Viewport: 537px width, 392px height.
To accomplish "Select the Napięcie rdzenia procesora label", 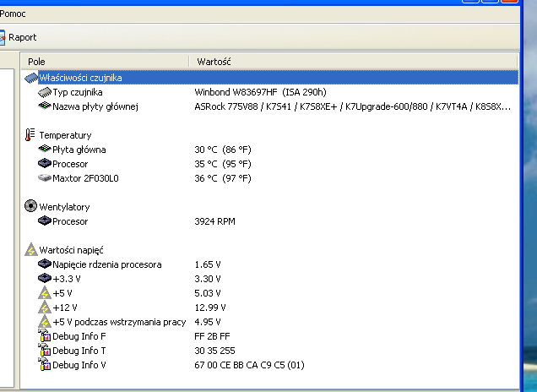I will [107, 264].
